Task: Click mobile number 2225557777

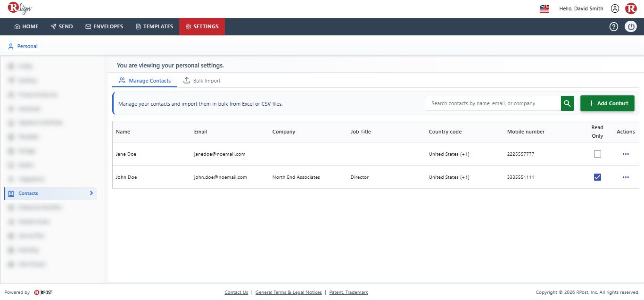Action: click(521, 154)
